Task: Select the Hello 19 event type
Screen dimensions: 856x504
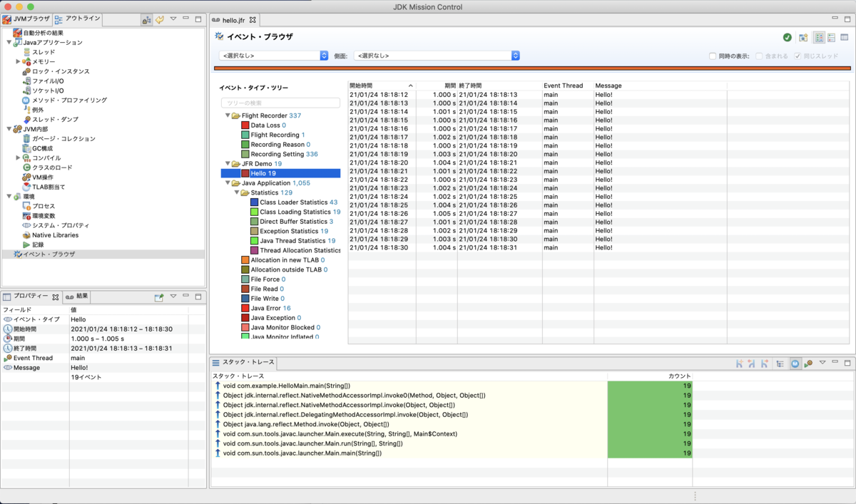Action: [280, 173]
